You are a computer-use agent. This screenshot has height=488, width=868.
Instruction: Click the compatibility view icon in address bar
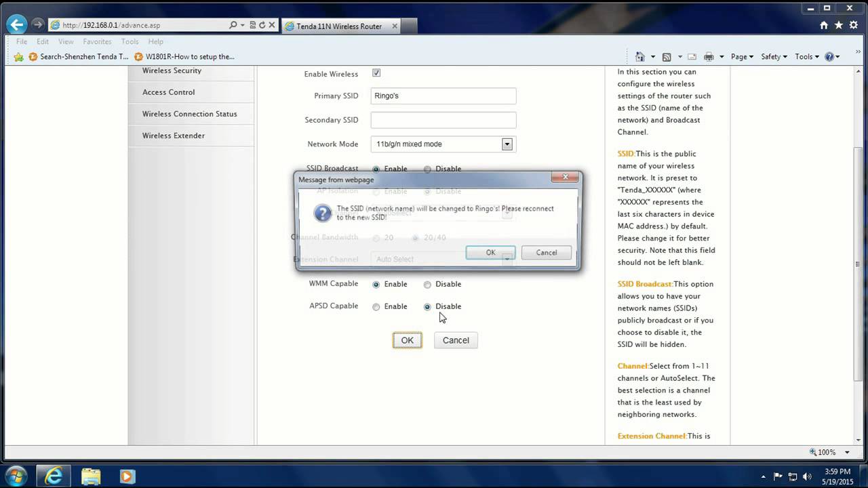coord(253,25)
